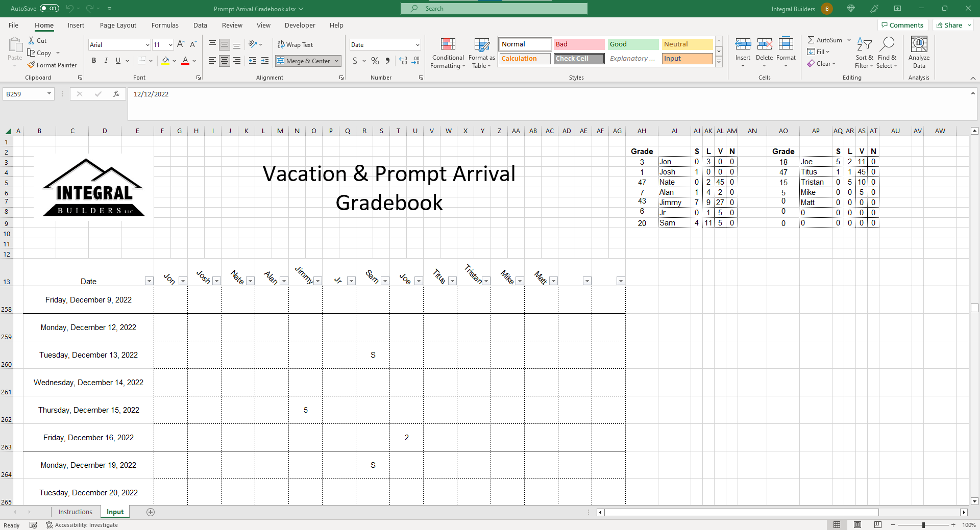The image size is (980, 530).
Task: Open the Jon column filter dropdown
Action: coord(183,281)
